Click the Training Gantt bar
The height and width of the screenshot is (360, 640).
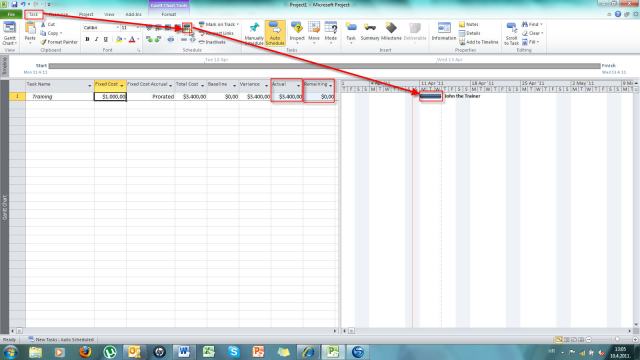tap(431, 96)
